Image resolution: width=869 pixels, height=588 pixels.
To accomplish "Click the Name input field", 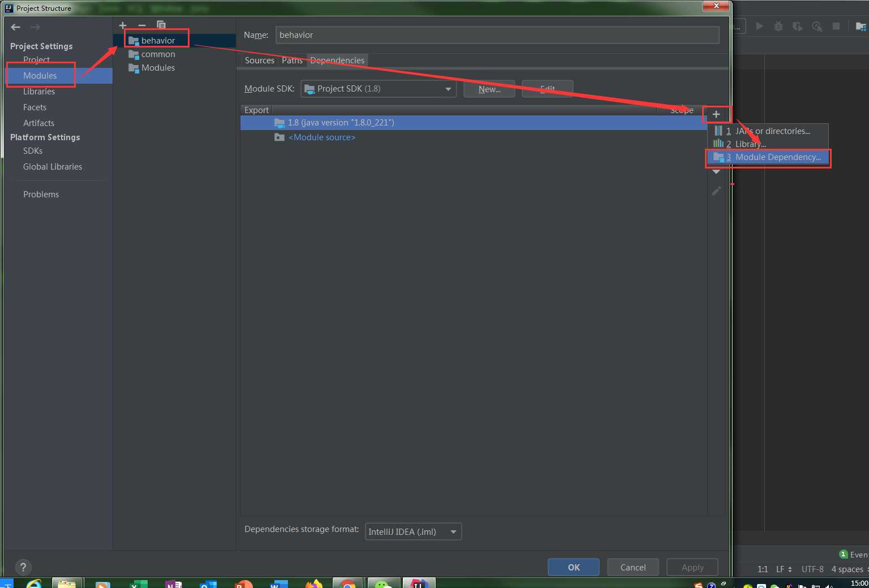I will click(497, 35).
